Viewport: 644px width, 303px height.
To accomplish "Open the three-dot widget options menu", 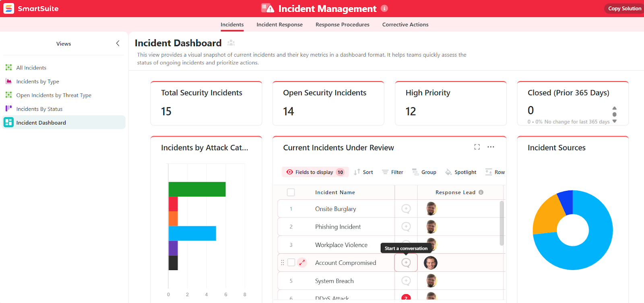I will point(491,147).
